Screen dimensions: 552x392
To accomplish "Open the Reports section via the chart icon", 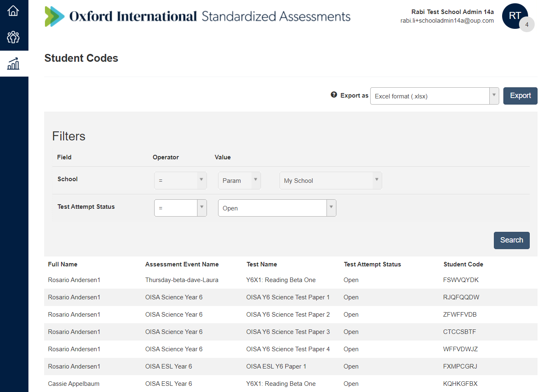I will (13, 64).
